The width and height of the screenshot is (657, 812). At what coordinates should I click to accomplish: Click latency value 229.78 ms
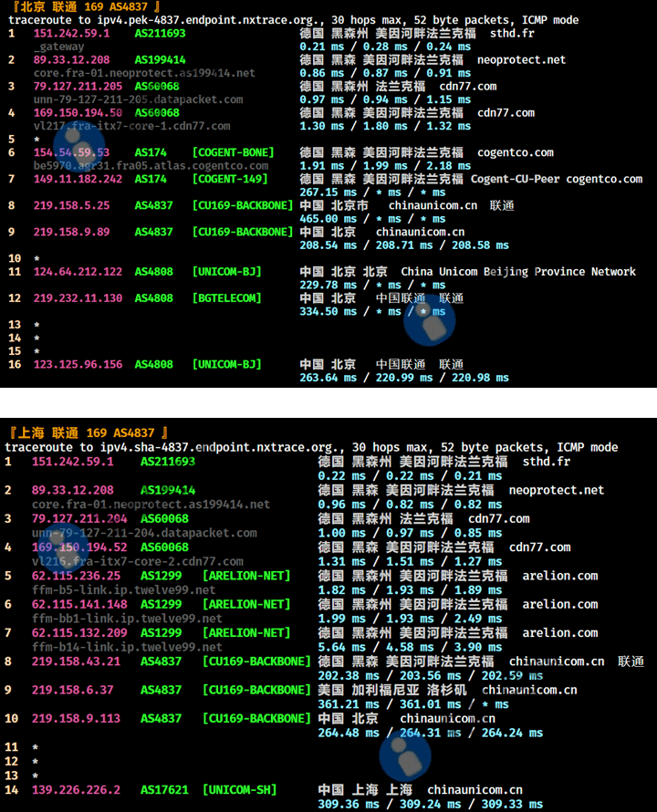[x=328, y=285]
